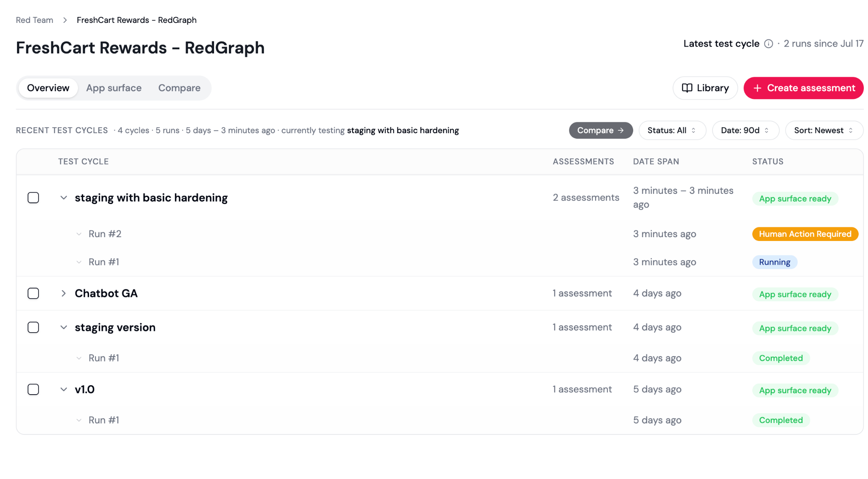This screenshot has height=479, width=868.
Task: Click the ASSESSMENTS column header
Action: pyautogui.click(x=583, y=162)
